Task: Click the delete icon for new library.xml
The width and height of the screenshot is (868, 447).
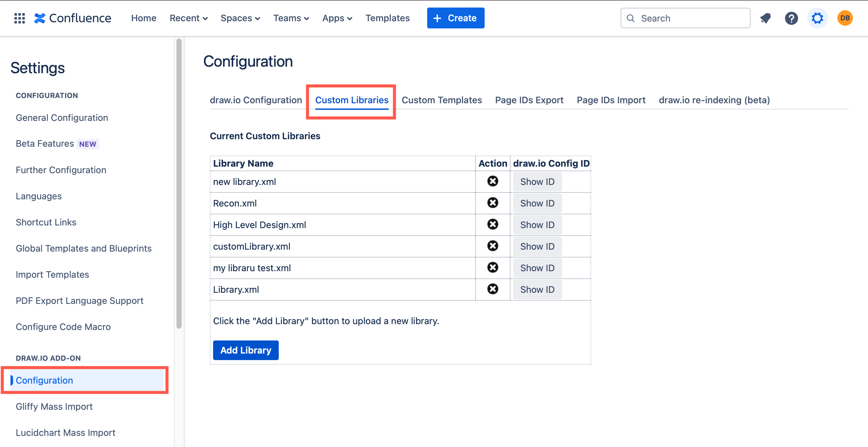Action: pos(492,181)
